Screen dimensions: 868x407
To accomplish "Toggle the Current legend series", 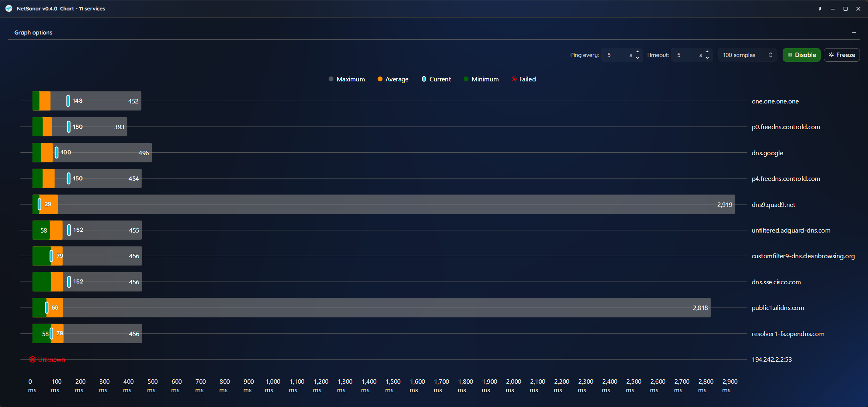I will (x=436, y=79).
